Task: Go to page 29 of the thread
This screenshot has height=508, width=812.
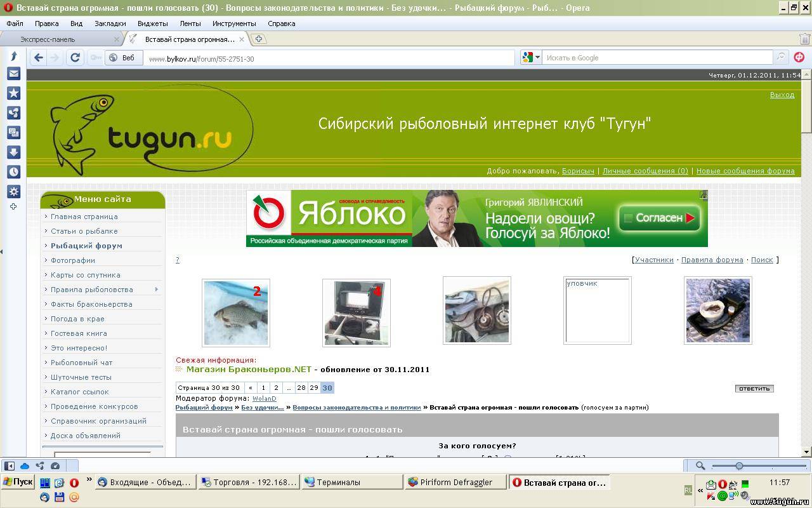Action: click(x=314, y=388)
